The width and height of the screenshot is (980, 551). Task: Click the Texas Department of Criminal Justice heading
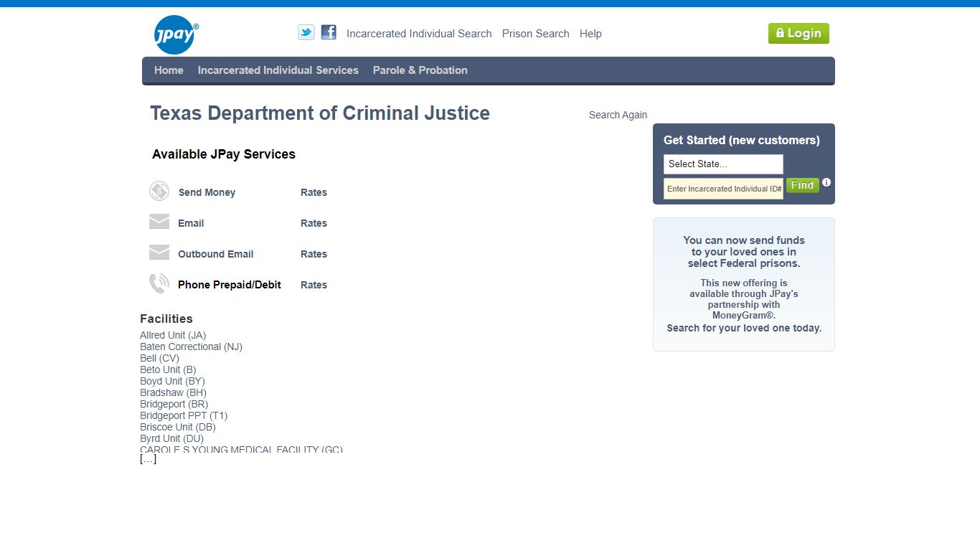(x=320, y=113)
